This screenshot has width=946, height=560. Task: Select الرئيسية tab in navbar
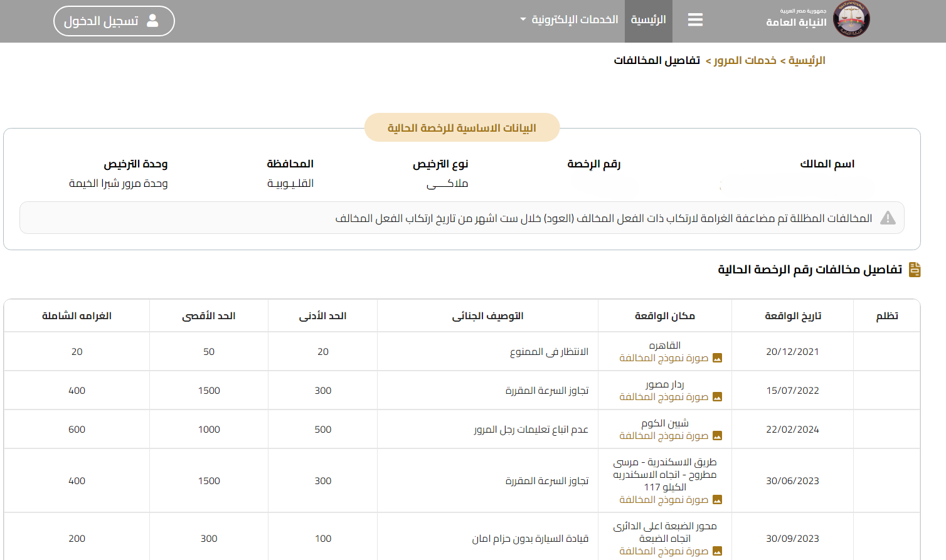tap(648, 20)
